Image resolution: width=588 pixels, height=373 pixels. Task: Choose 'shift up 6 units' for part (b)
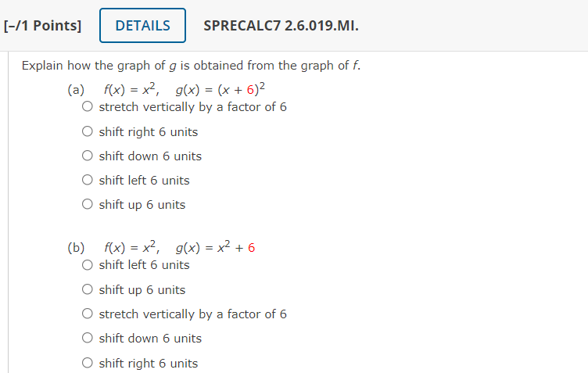tap(88, 290)
